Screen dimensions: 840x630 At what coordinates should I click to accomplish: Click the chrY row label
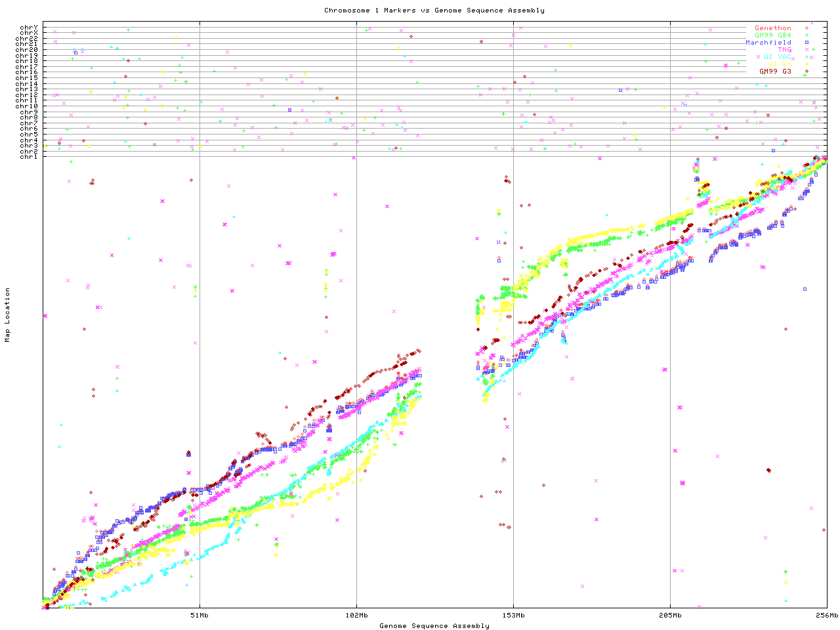(x=29, y=27)
